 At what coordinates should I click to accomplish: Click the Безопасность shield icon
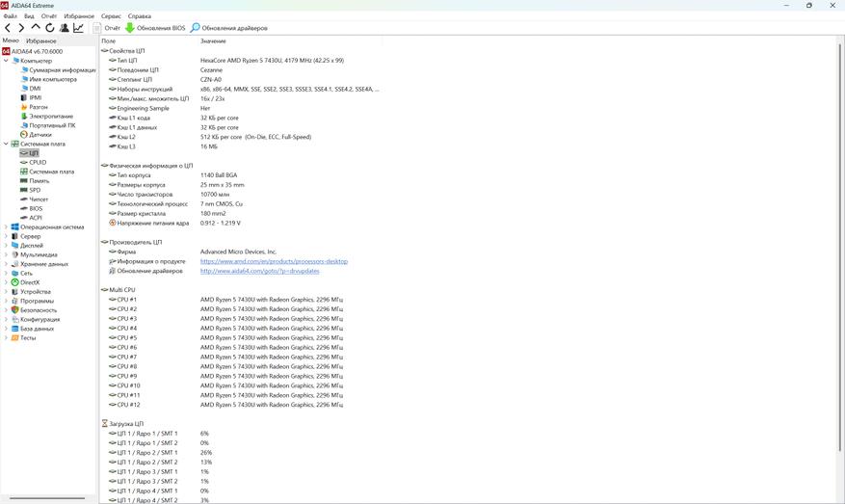tap(15, 310)
